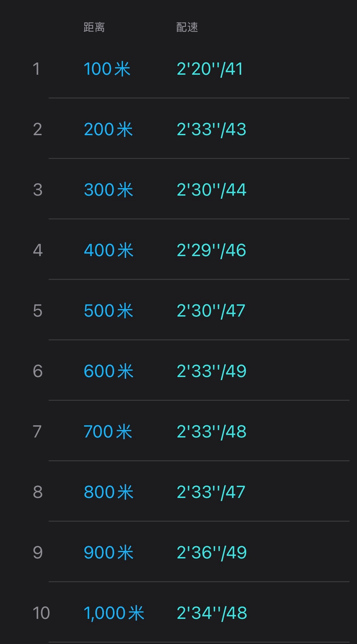The height and width of the screenshot is (644, 357).
Task: Open the 200米 distance entry
Action: (108, 129)
